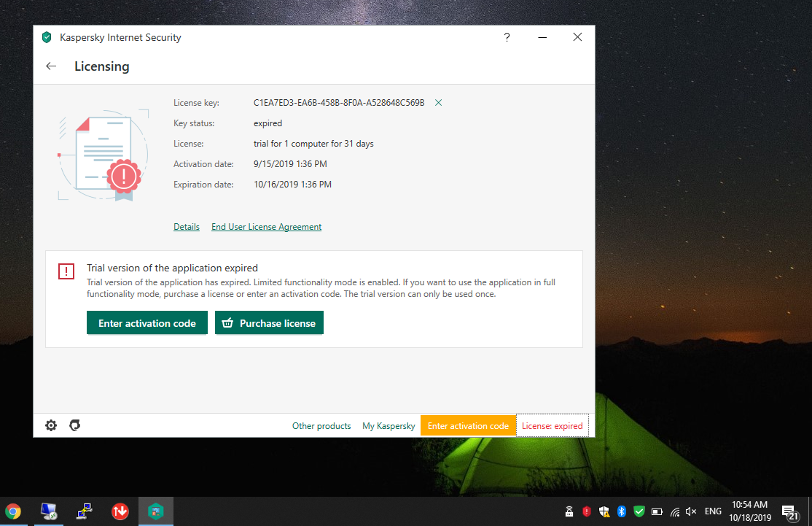The width and height of the screenshot is (812, 526).
Task: Click the license key value C1EA7ED3-EA6B-458B-8F0A-A528648C569B
Action: click(x=339, y=103)
